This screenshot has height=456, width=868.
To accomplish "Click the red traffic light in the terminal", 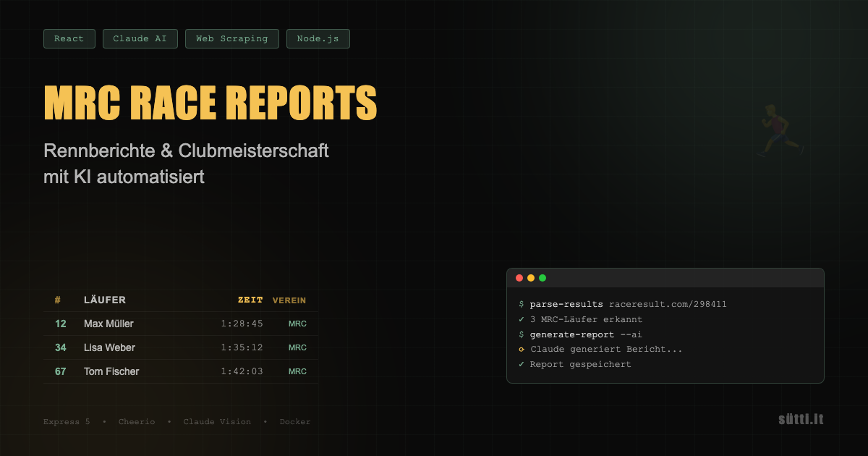I will [x=519, y=277].
